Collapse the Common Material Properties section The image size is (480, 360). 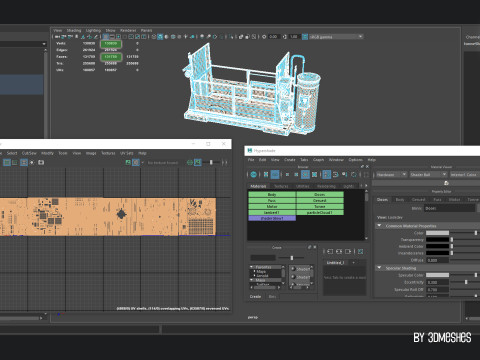click(x=379, y=226)
